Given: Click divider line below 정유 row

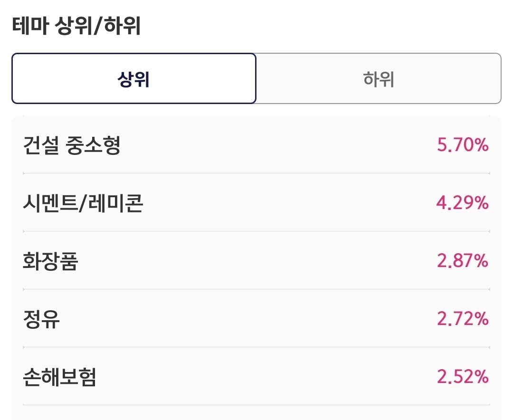Looking at the screenshot, I should 256,347.
